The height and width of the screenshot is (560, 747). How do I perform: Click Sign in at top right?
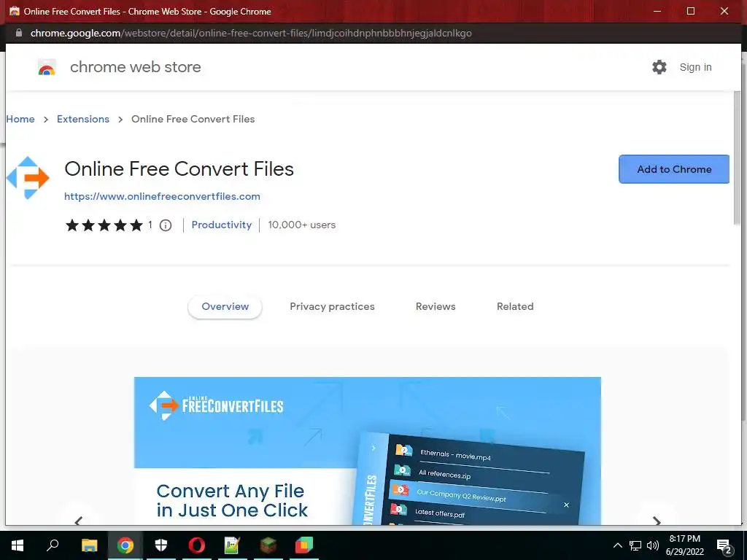(x=695, y=67)
